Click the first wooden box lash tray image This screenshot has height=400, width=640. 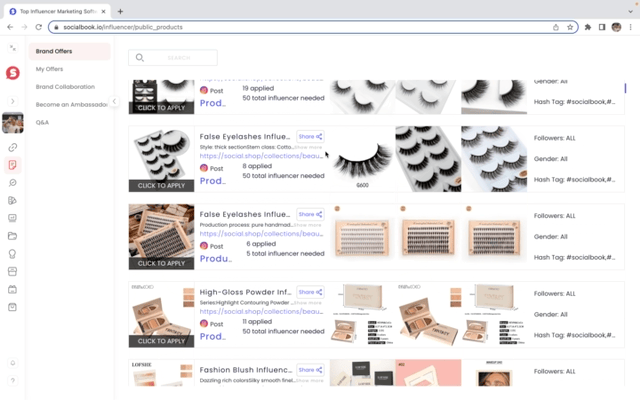(x=362, y=237)
